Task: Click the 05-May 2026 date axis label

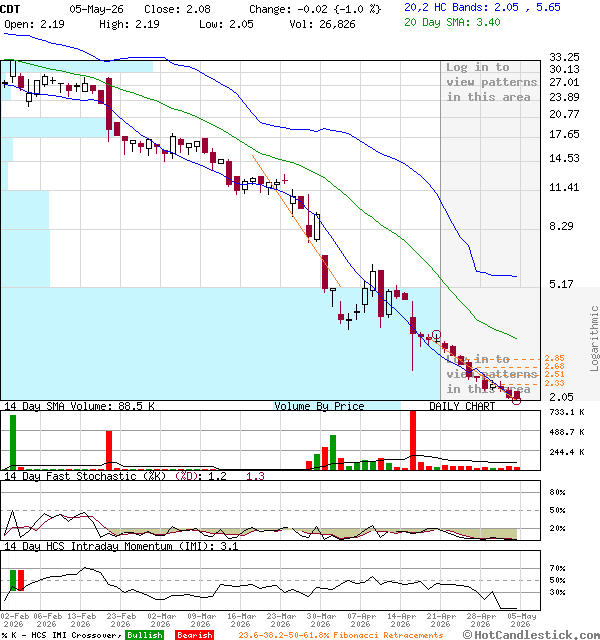Action: point(521,620)
